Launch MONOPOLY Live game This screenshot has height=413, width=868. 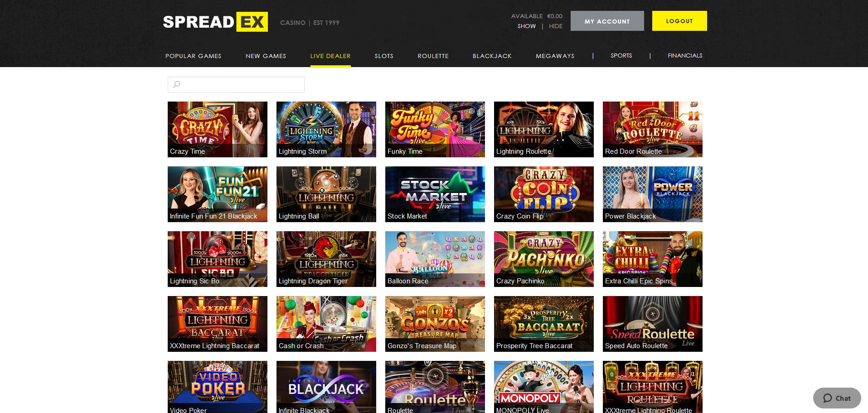pos(544,387)
